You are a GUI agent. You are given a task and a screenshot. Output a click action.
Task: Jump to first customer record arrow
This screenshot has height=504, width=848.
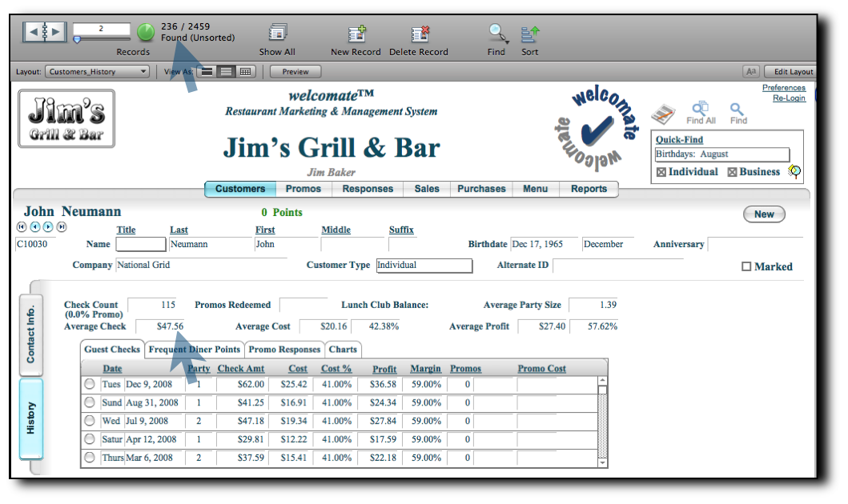click(x=22, y=227)
